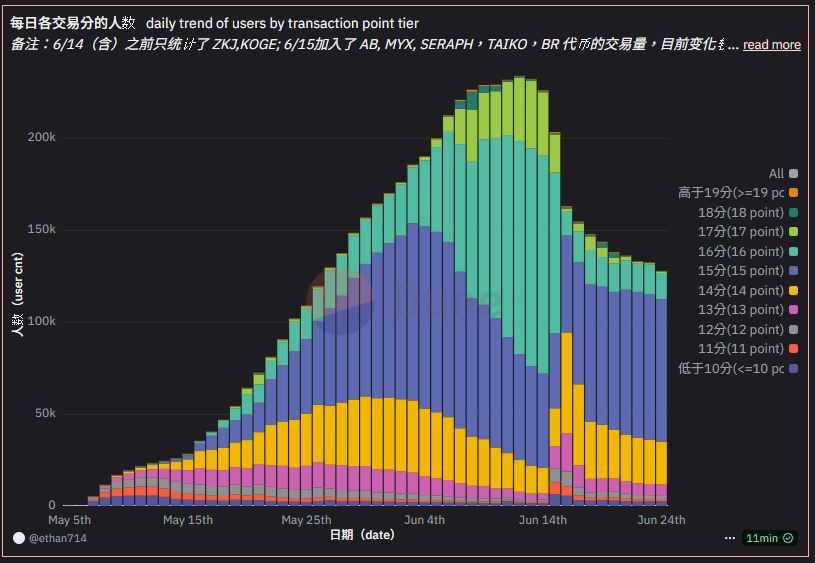The height and width of the screenshot is (563, 815).
Task: Open the three-dot options menu
Action: click(x=730, y=538)
